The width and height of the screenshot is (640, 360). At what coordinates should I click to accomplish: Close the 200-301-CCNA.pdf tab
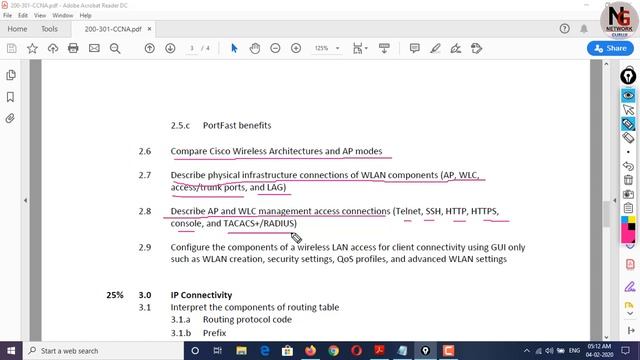pyautogui.click(x=149, y=29)
